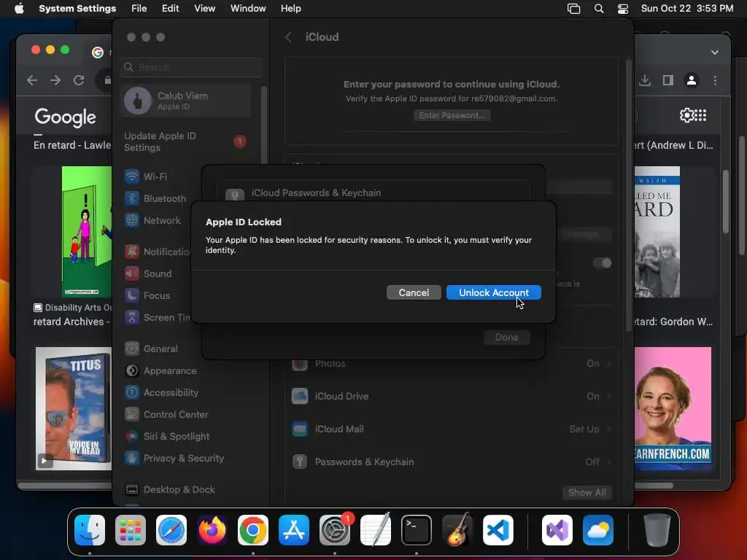This screenshot has width=747, height=560.
Task: Open Desktop & Dock settings
Action: [x=179, y=489]
